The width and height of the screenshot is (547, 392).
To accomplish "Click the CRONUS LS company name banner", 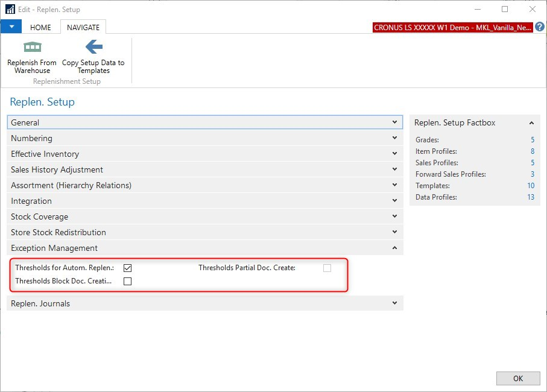I will pos(453,27).
